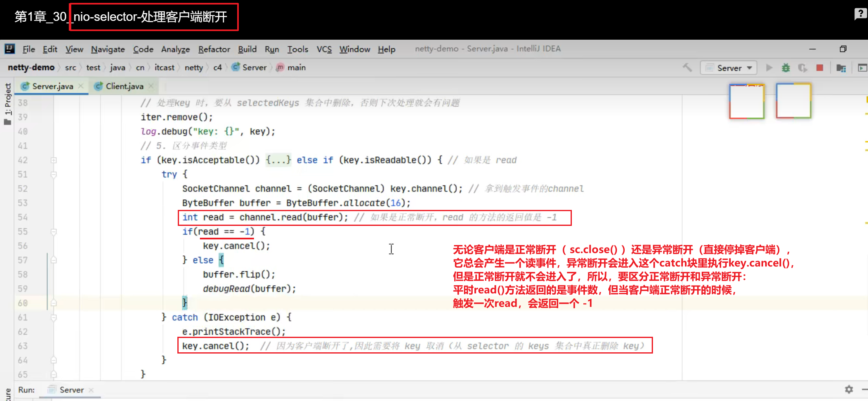Open the Help menu
Image resolution: width=868 pixels, height=401 pixels.
point(386,49)
